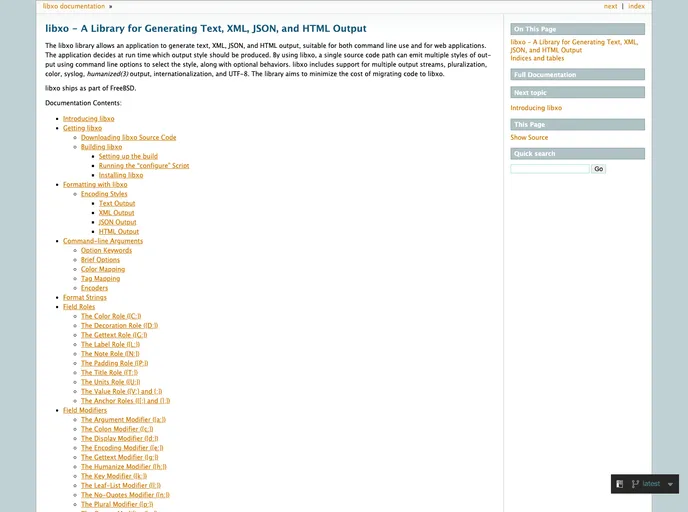Screen dimensions: 688x512
Task: Open Introducing libxo in contents list
Action: click(x=89, y=118)
